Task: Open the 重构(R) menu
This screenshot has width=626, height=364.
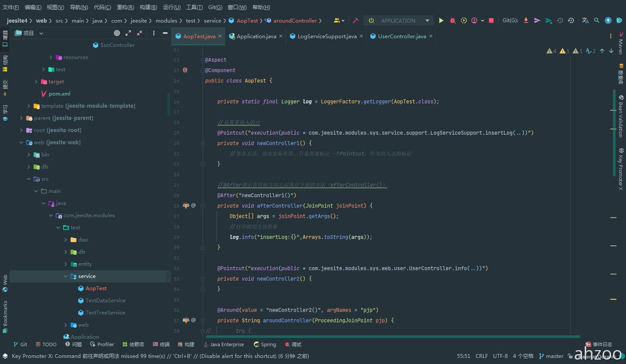Action: tap(125, 7)
